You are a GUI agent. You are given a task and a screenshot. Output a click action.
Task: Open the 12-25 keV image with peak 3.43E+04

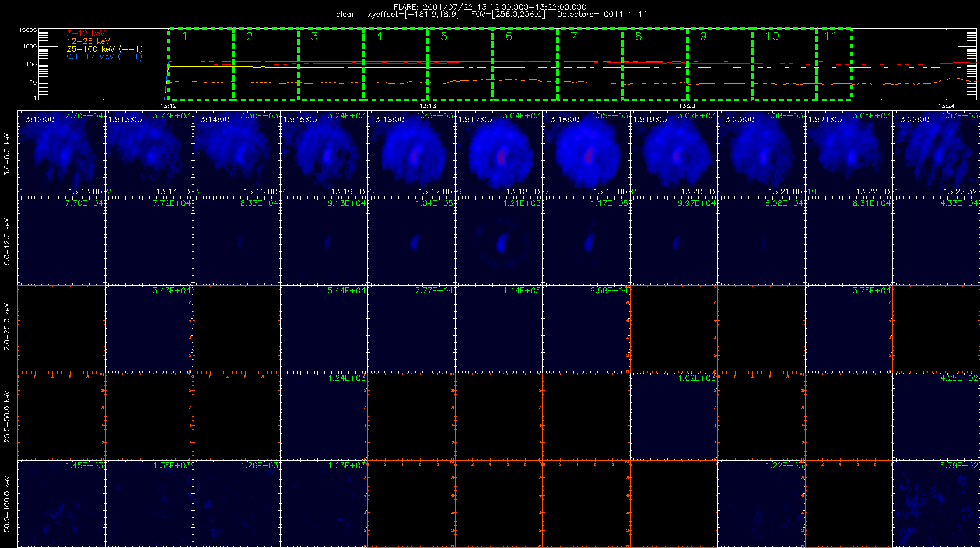point(149,329)
